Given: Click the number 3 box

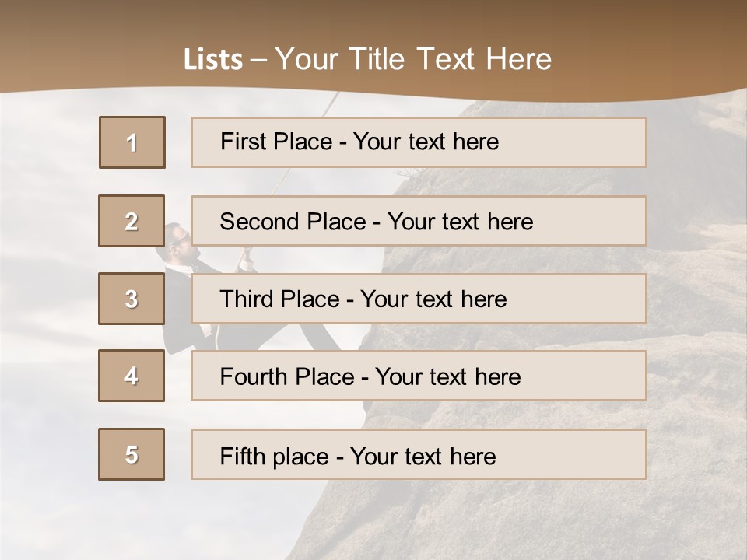Looking at the screenshot, I should pos(132,299).
